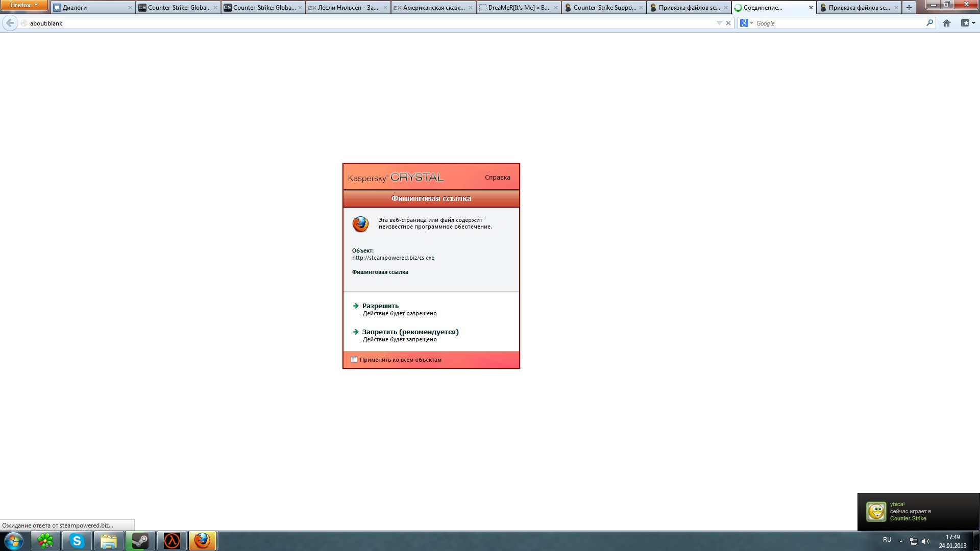This screenshot has width=980, height=551.
Task: Switch to the Диалоги tab
Action: [93, 8]
